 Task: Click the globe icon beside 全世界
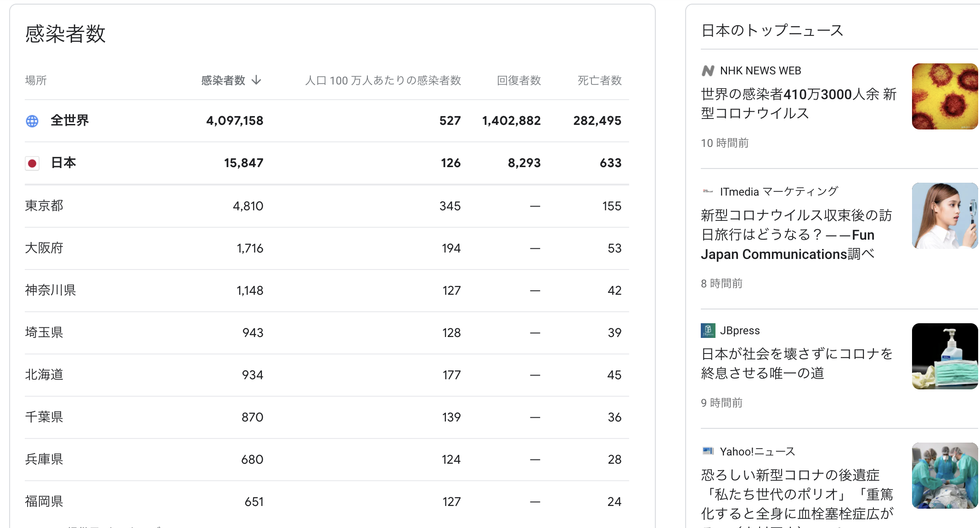[x=32, y=121]
